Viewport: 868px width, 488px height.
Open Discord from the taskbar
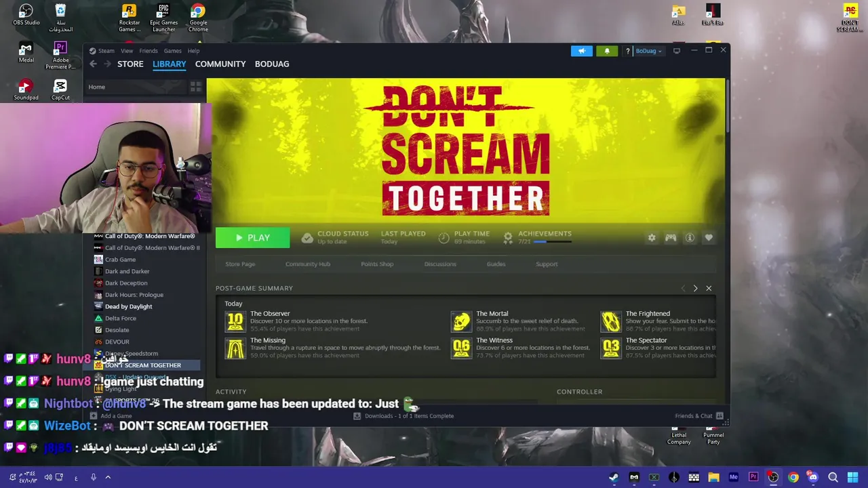(813, 478)
